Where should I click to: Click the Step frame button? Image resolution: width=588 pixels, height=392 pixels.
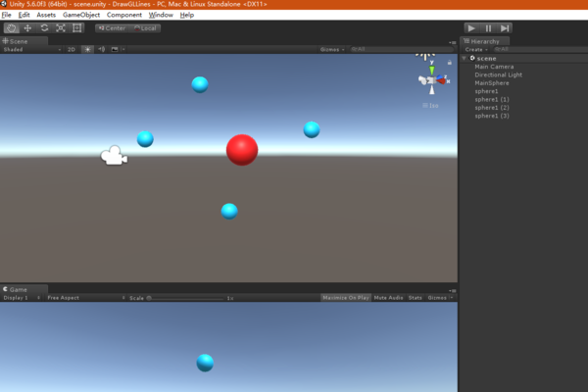click(x=504, y=28)
